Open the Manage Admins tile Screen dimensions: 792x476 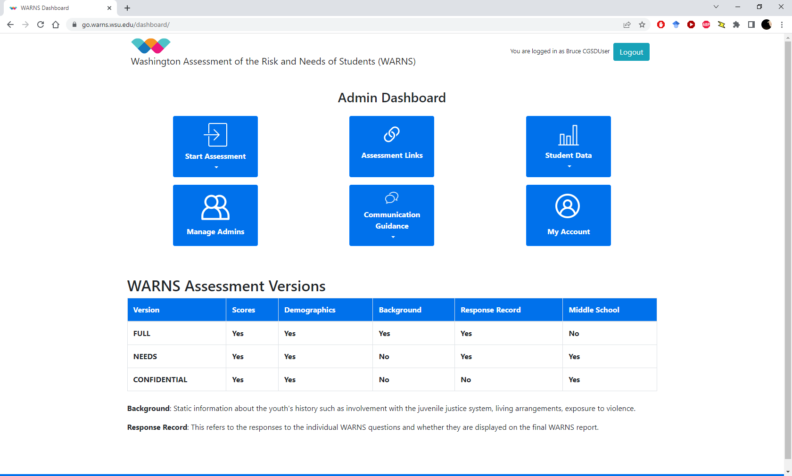point(215,215)
